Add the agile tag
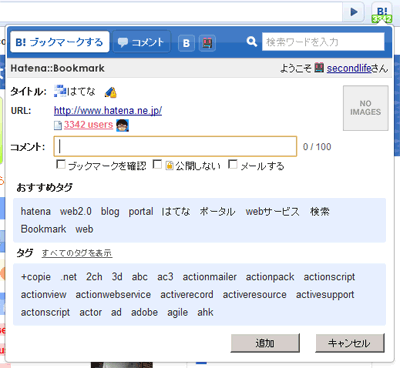The width and height of the screenshot is (400, 368). click(178, 313)
